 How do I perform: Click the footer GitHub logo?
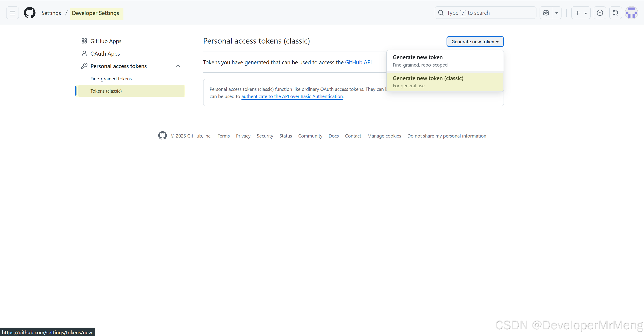pos(163,136)
